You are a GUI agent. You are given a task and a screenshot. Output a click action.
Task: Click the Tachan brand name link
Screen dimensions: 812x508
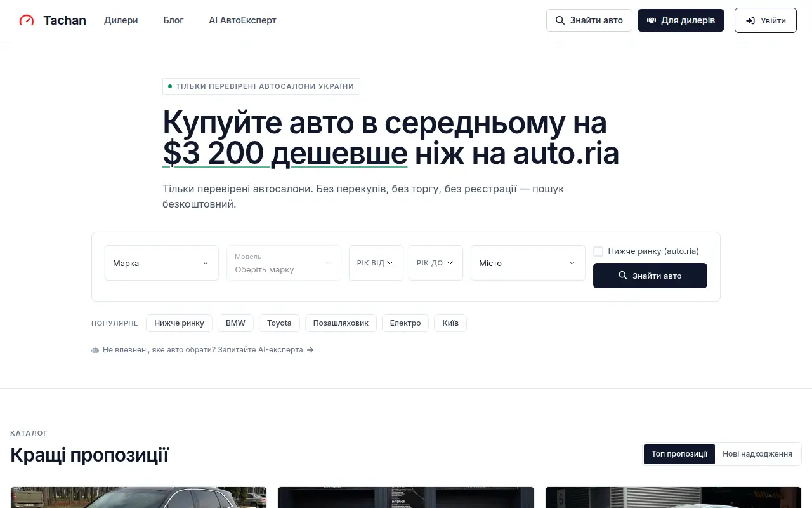(x=65, y=20)
